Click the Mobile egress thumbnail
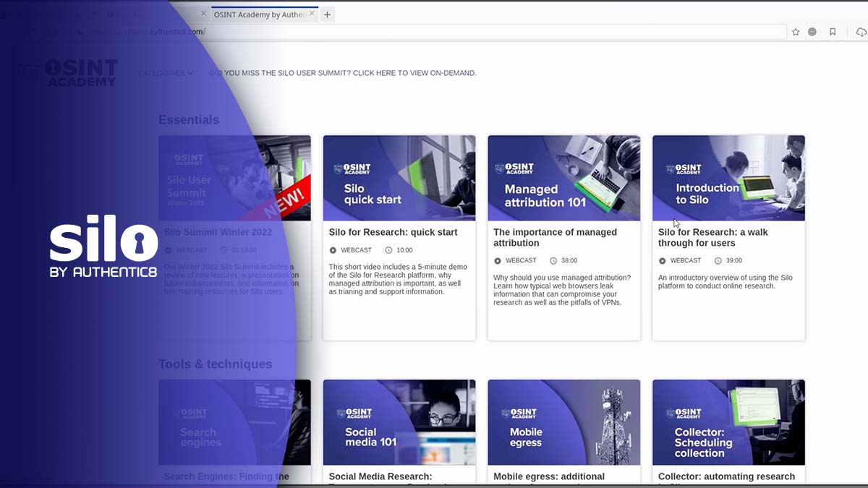Screen dimensions: 868x488 point(564,422)
